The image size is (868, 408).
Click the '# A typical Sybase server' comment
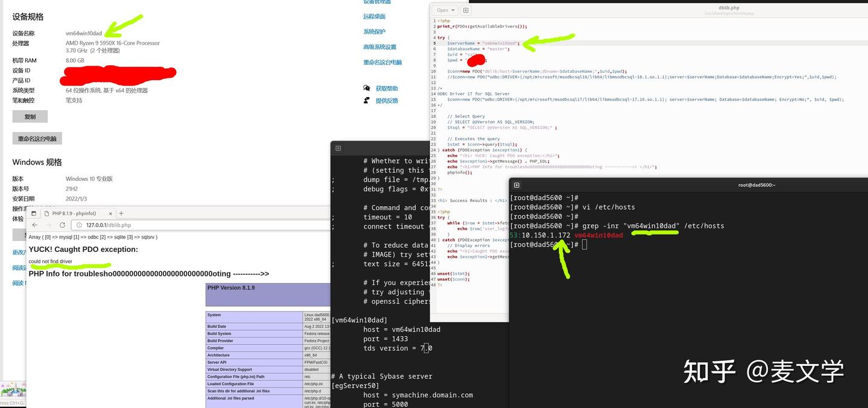click(x=382, y=377)
